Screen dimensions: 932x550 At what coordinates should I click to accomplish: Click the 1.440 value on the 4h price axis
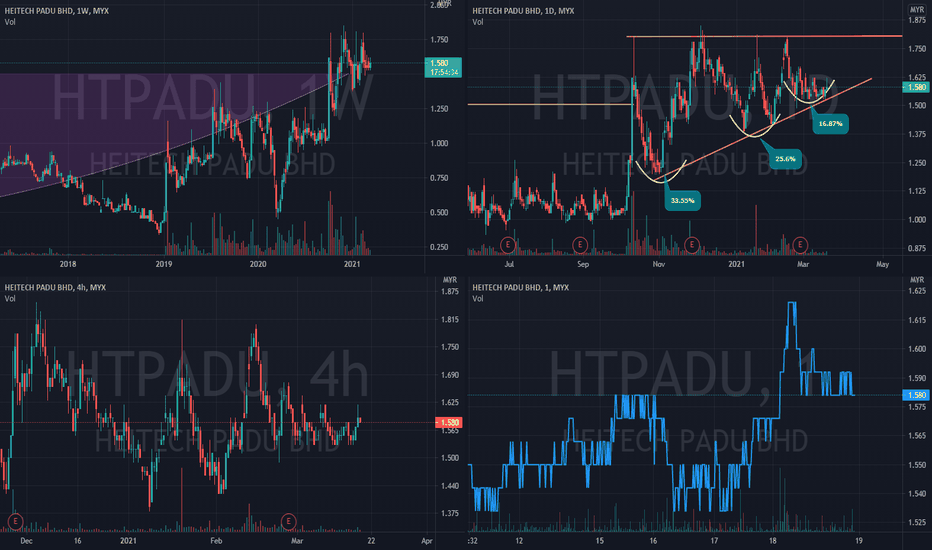449,486
